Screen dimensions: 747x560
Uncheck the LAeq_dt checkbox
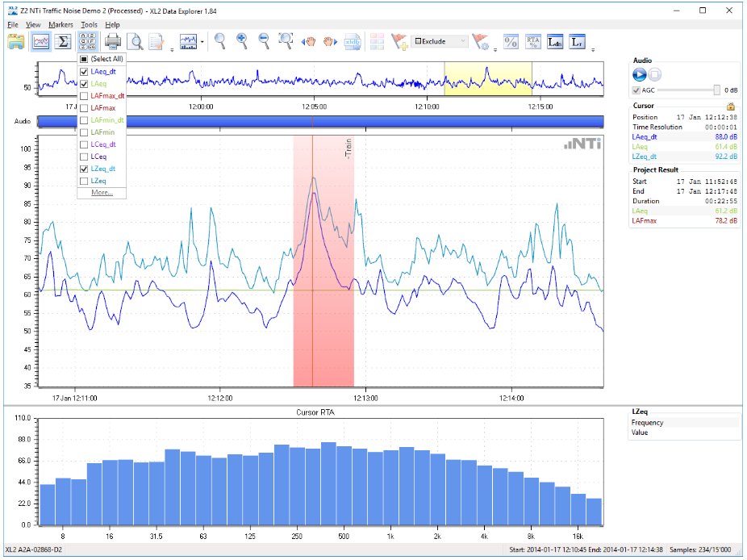coord(84,72)
